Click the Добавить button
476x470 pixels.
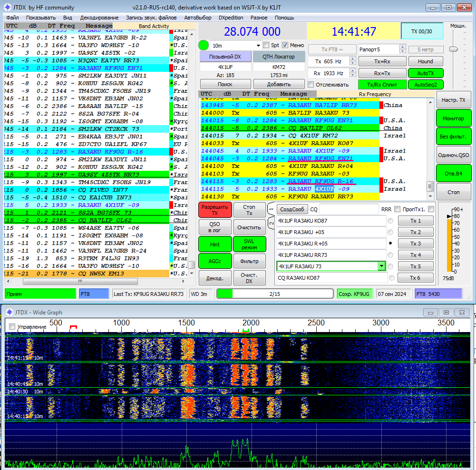[279, 84]
